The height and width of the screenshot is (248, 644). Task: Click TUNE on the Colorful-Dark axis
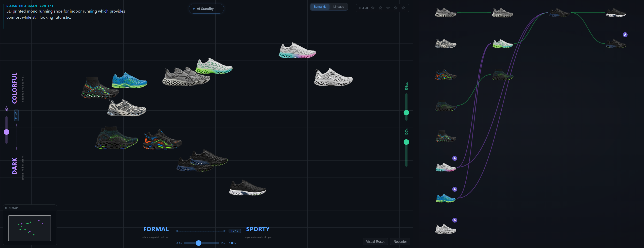click(16, 115)
